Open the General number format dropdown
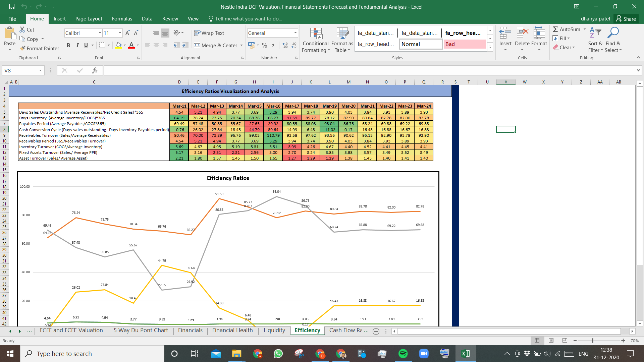Screen dimensions: 644x362 coord(296,33)
